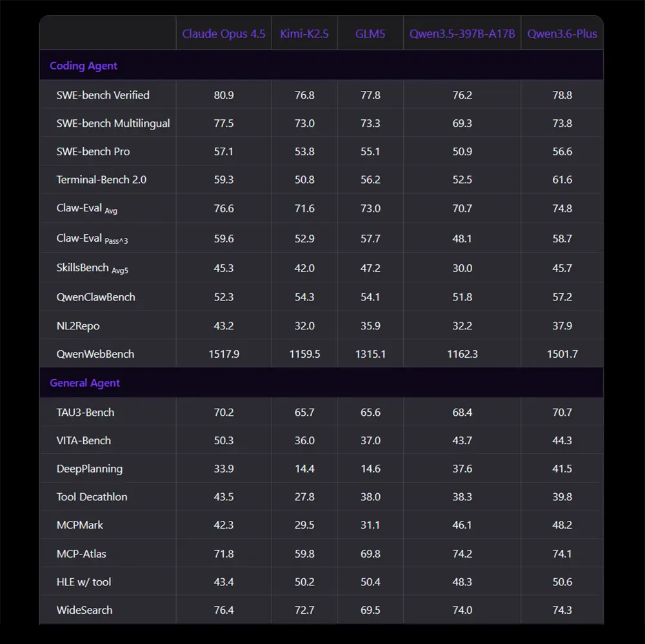Viewport: 645px width, 644px height.
Task: Select GLM5's MCP-Atlas score 69.8
Action: tap(370, 554)
